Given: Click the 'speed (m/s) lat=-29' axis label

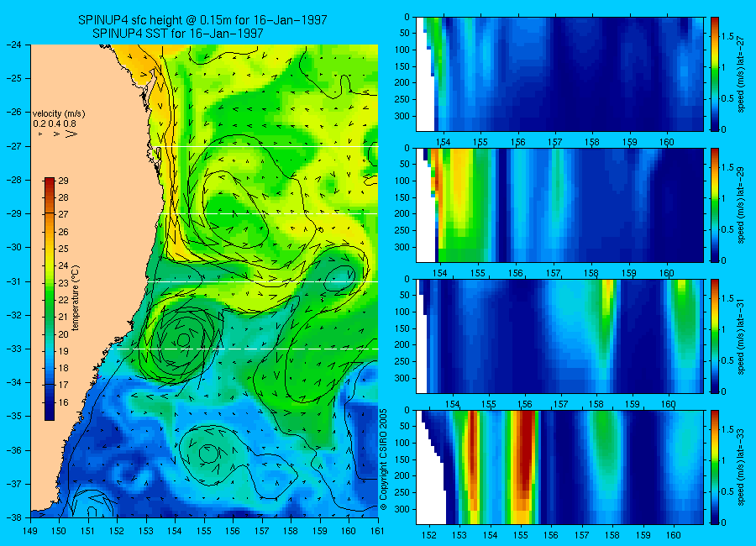Looking at the screenshot, I should coord(741,205).
